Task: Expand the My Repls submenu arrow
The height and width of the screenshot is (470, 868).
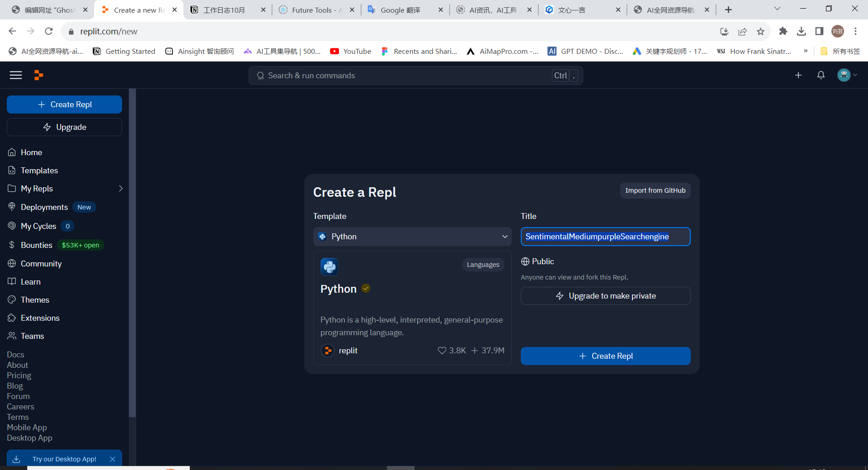Action: pos(121,189)
